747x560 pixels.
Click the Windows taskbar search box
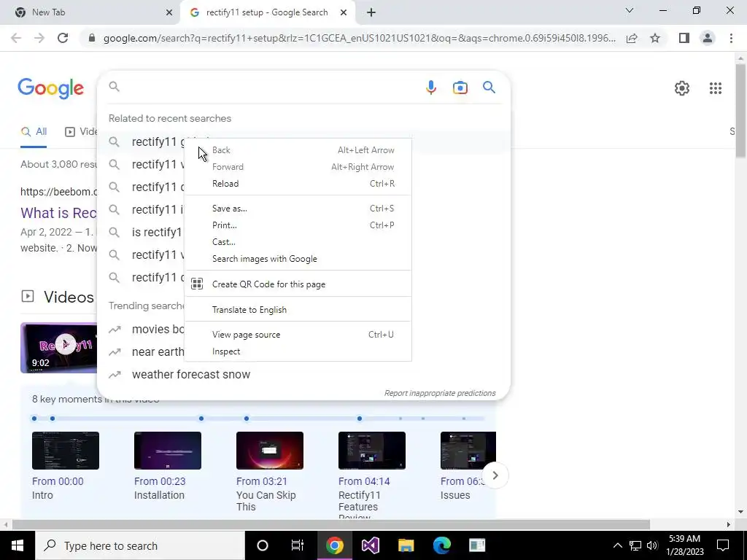[x=140, y=545]
